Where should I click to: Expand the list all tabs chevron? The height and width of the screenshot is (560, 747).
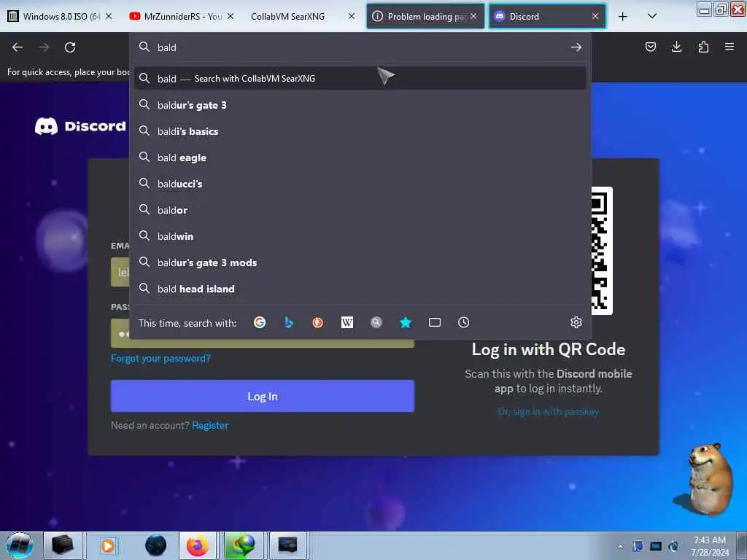pyautogui.click(x=652, y=17)
